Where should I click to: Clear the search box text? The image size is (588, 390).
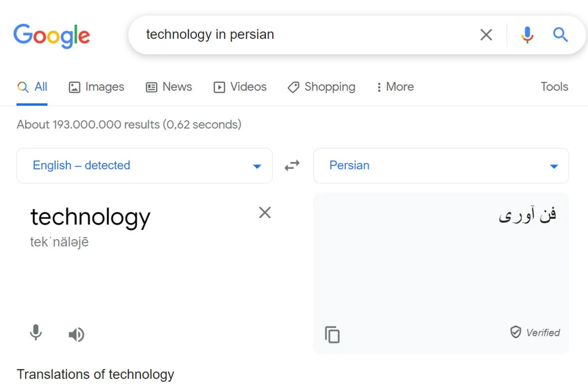tap(486, 35)
